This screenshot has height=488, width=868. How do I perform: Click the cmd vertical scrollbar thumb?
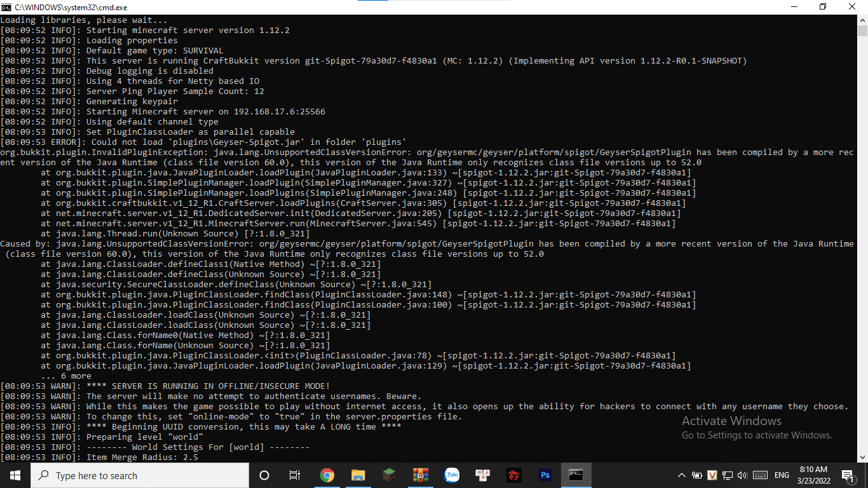pos(862,31)
